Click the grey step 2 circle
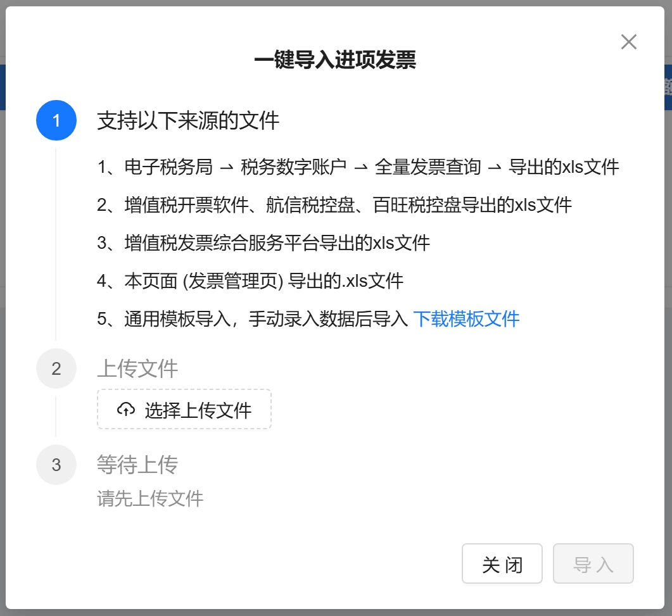Viewport: 672px width, 616px height. [x=56, y=368]
